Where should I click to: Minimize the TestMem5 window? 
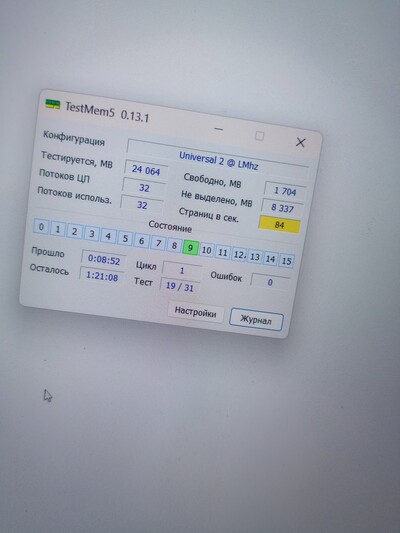[x=219, y=129]
